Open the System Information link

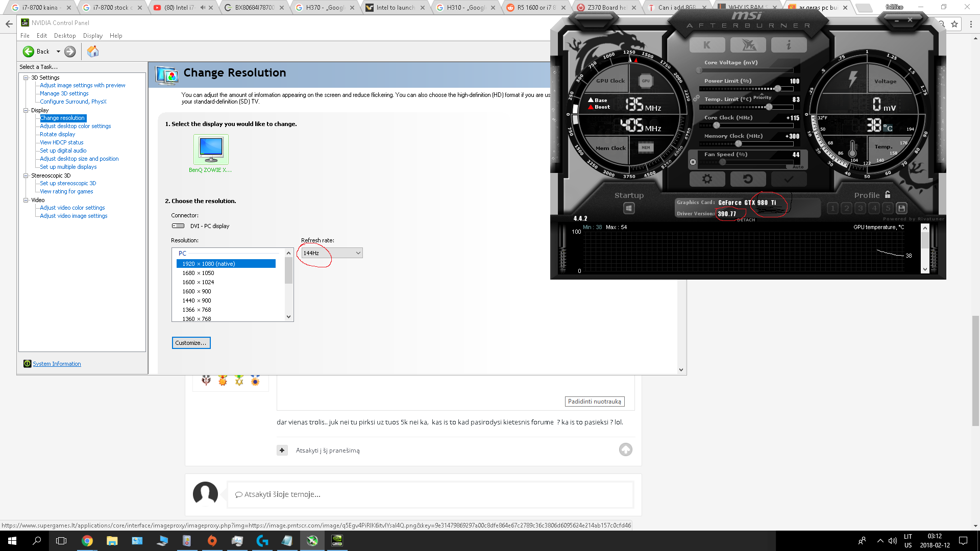tap(57, 364)
